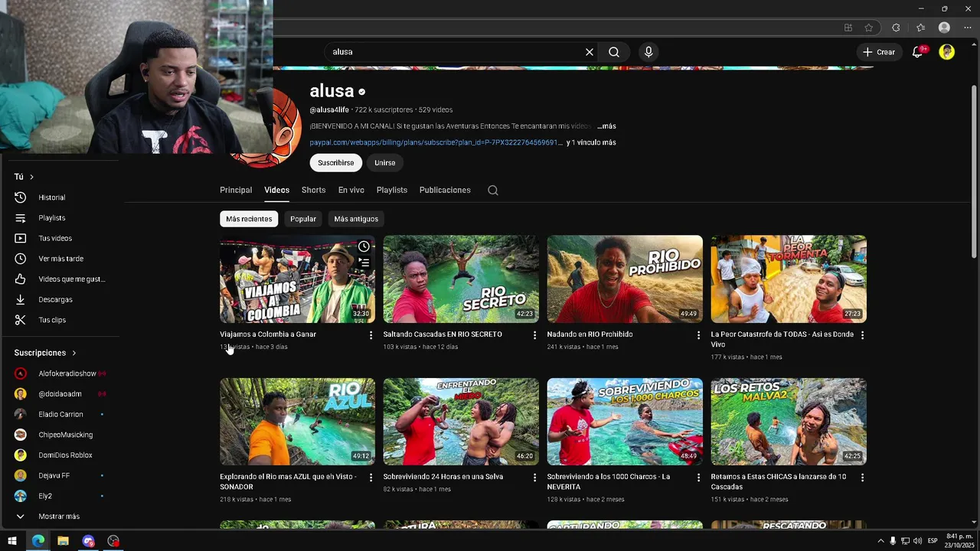Switch to the channel Playlists tab

coord(392,191)
